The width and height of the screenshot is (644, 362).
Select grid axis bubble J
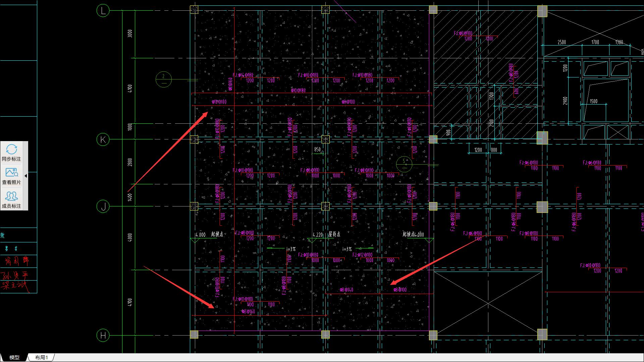coord(103,206)
